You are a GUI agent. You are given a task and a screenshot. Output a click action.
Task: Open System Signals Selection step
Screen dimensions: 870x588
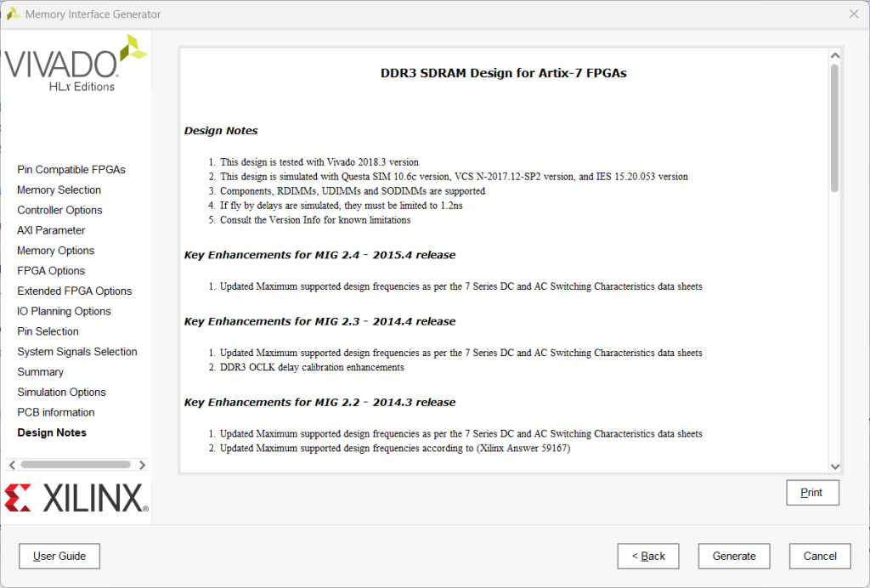coord(77,352)
